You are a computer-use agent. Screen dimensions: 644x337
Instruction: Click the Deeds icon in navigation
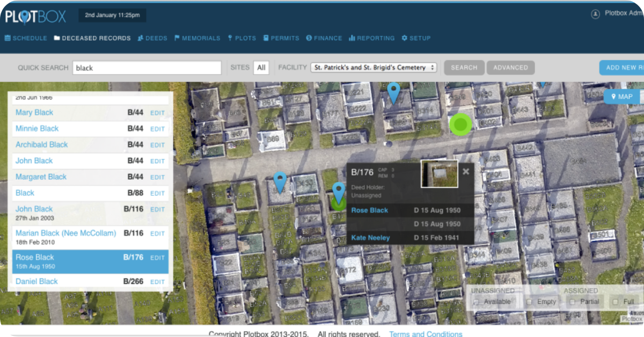140,38
